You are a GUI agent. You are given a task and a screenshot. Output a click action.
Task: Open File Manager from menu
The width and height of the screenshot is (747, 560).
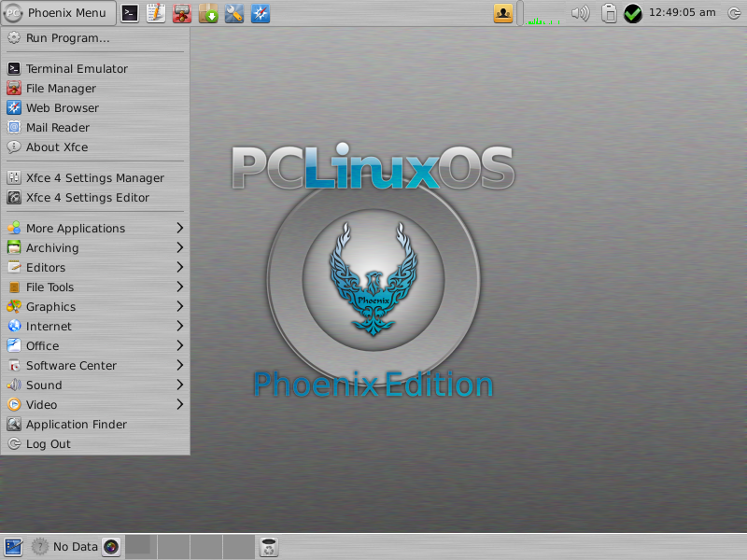point(95,89)
